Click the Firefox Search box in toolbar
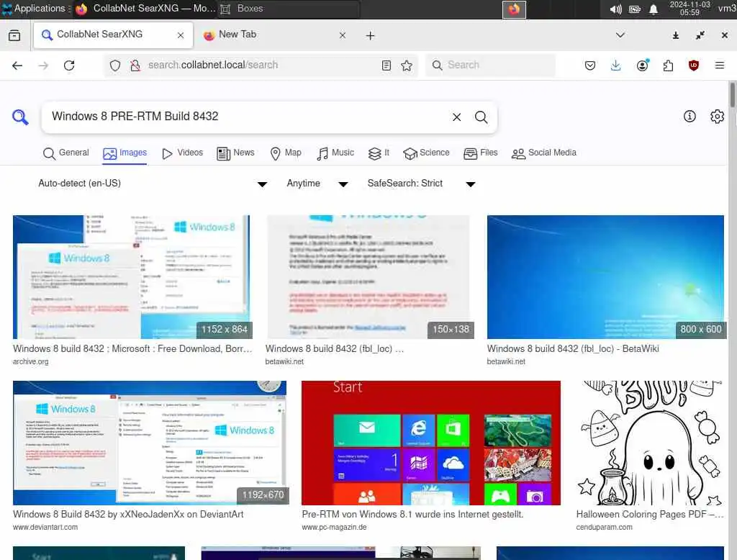Viewport: 737px width, 560px height. (490, 66)
